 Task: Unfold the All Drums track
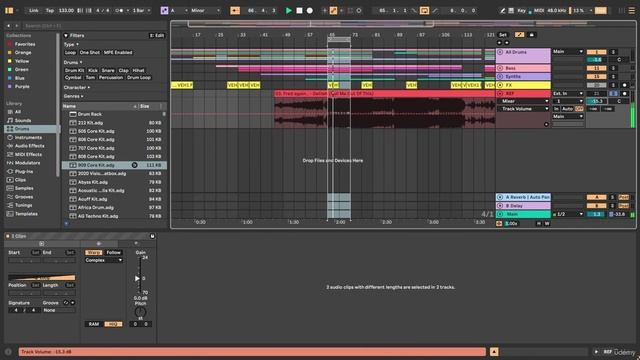pos(500,53)
